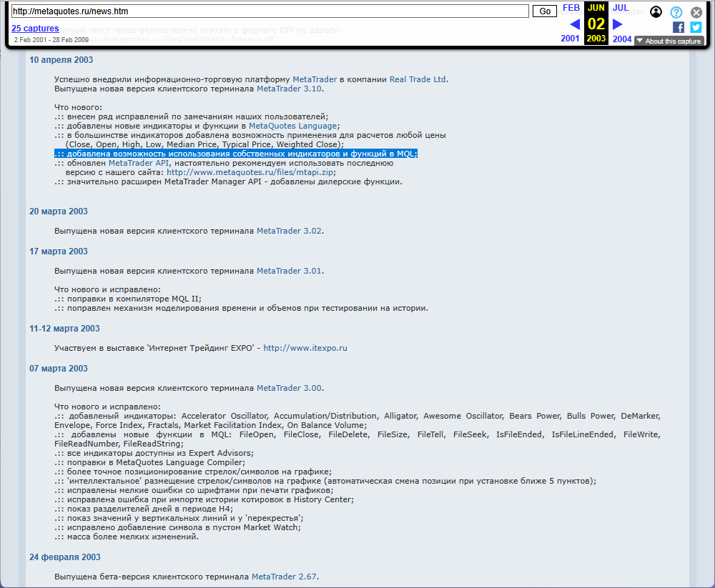715x588 pixels.
Task: Open the MetaTrader 2.67 link
Action: tap(284, 577)
